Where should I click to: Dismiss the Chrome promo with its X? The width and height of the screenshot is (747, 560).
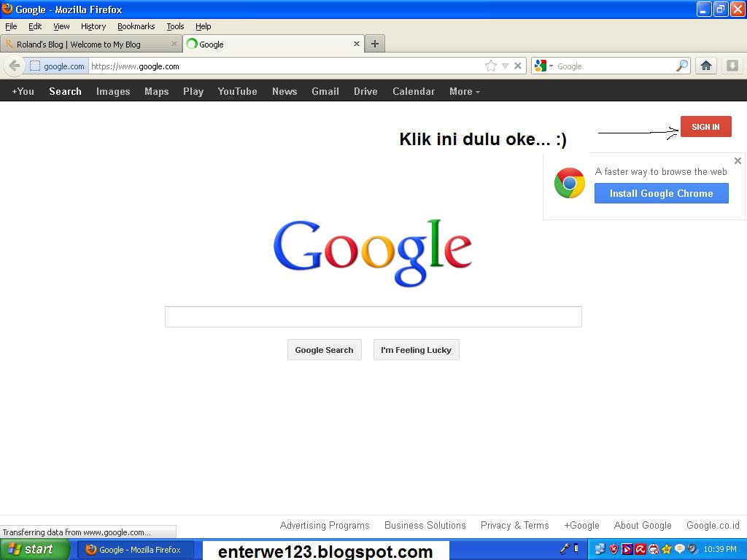click(738, 161)
